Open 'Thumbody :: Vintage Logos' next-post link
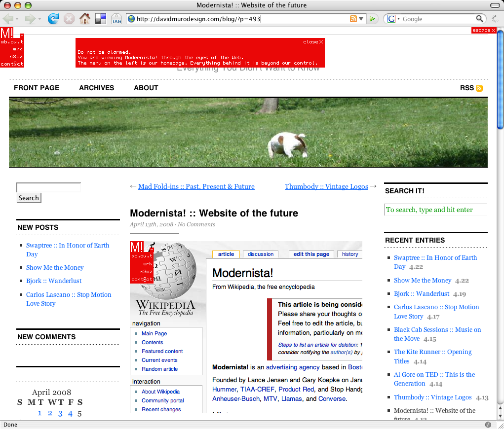 [326, 186]
